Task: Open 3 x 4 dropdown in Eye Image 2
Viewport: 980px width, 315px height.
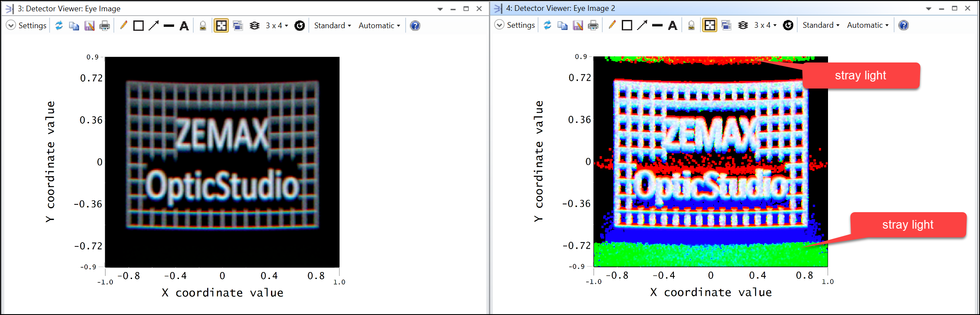Action: point(766,25)
